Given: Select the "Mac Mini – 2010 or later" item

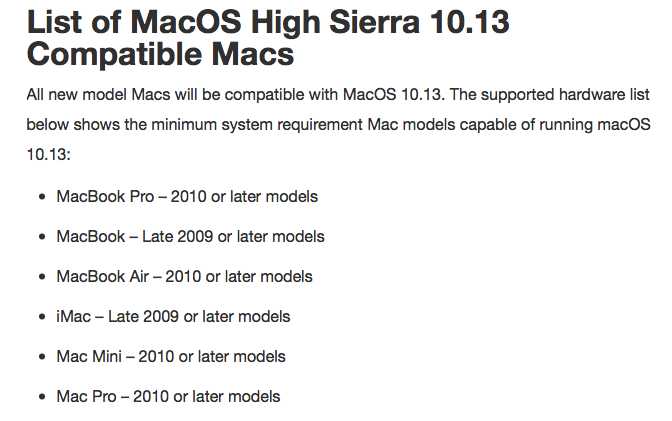Looking at the screenshot, I should (171, 356).
